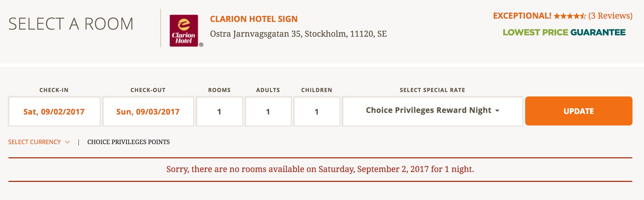Select the Rooms count field
The width and height of the screenshot is (644, 200).
(219, 112)
